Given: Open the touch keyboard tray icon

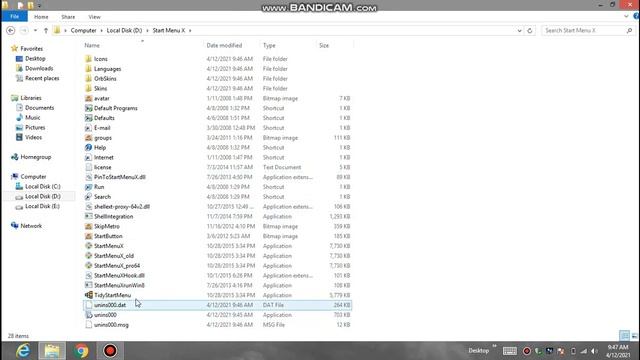Looking at the screenshot, I should coord(509,351).
